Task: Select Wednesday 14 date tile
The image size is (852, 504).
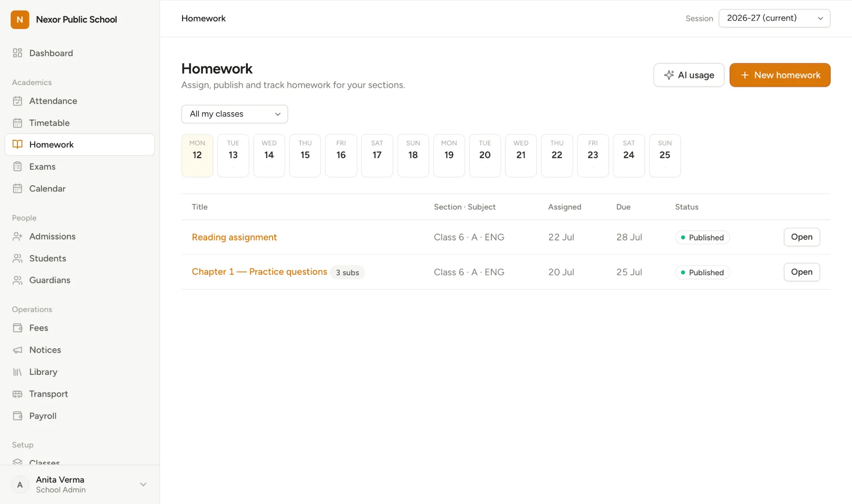Action: [x=269, y=156]
